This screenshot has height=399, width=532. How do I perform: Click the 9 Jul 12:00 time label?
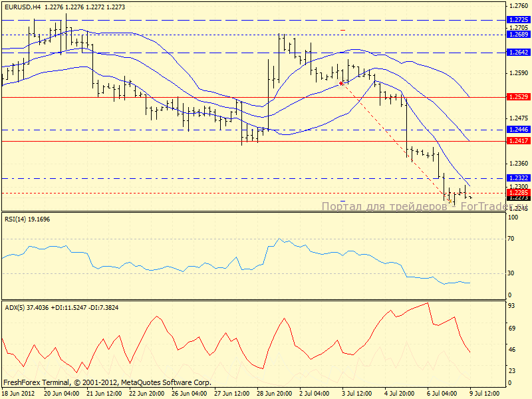point(485,394)
